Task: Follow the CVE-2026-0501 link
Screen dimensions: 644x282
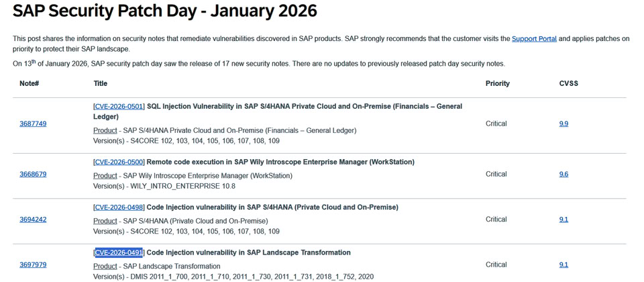Action: (119, 107)
